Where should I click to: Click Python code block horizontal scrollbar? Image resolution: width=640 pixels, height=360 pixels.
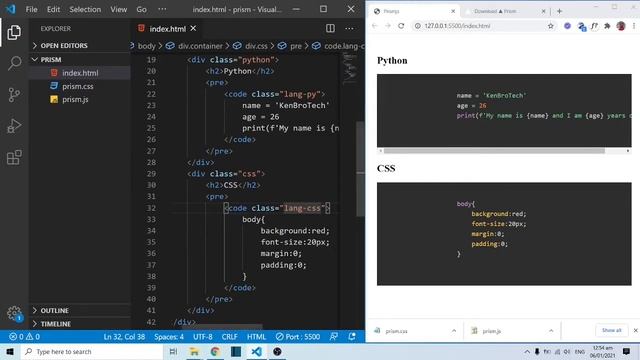tap(494, 151)
